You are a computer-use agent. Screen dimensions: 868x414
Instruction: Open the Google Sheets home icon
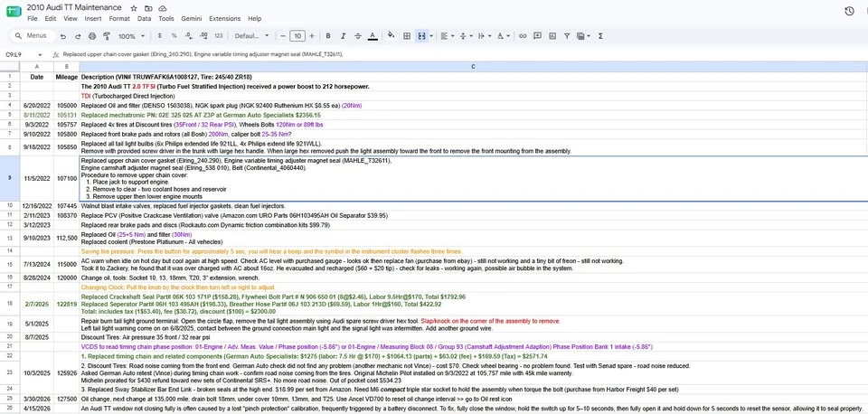(14, 12)
